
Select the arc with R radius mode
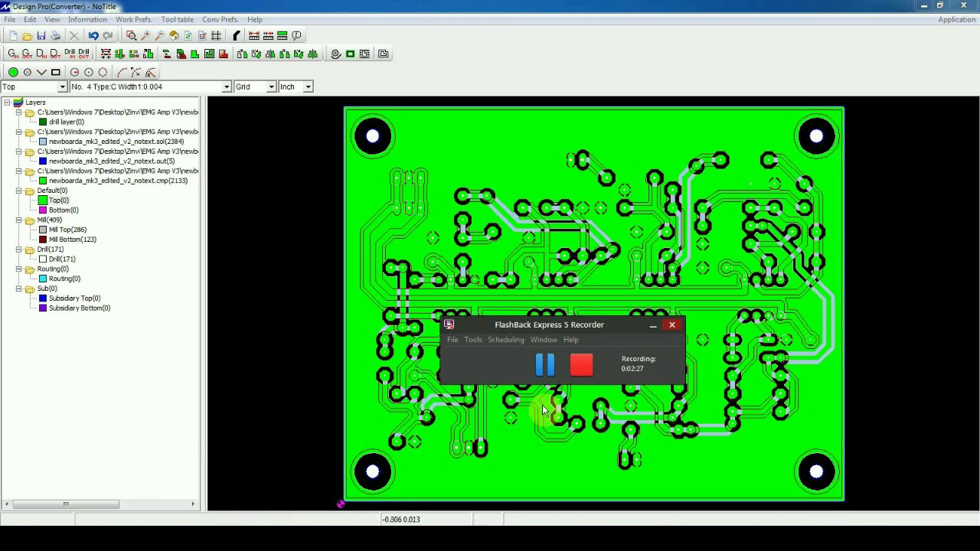pyautogui.click(x=150, y=72)
